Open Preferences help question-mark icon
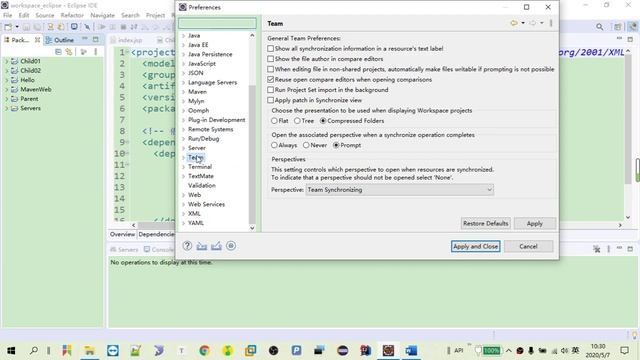 187,246
